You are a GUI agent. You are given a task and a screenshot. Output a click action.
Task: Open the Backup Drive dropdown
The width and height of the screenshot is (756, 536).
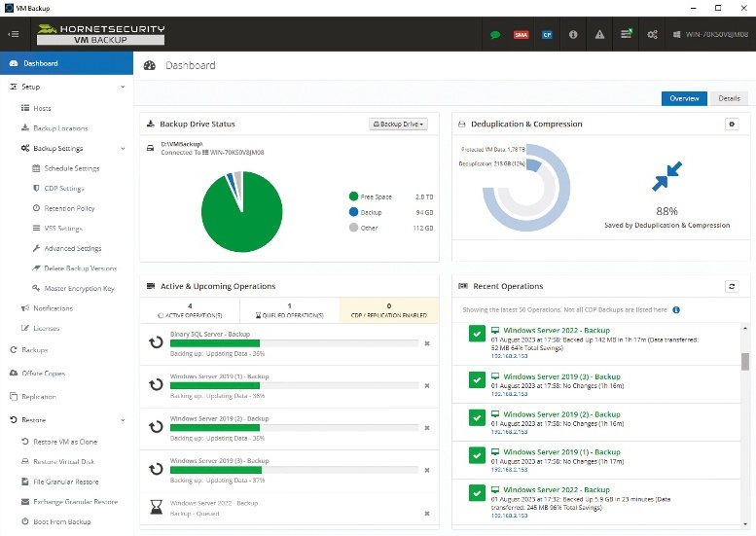[399, 125]
